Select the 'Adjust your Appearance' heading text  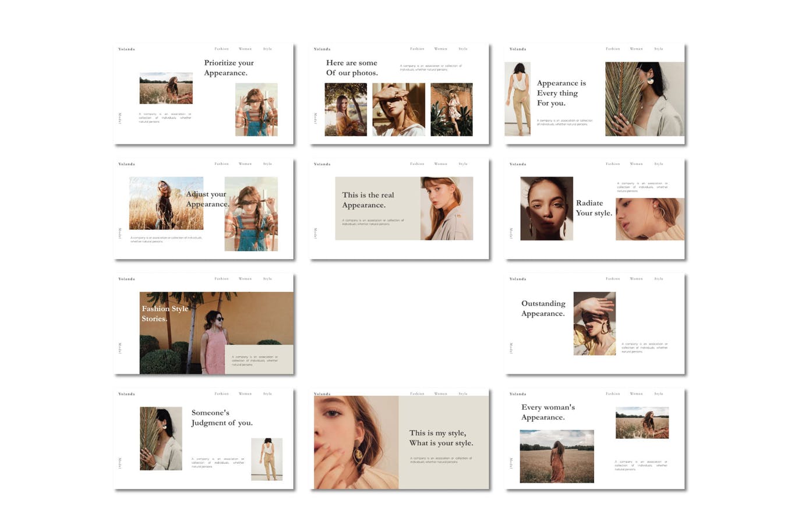[x=207, y=199]
